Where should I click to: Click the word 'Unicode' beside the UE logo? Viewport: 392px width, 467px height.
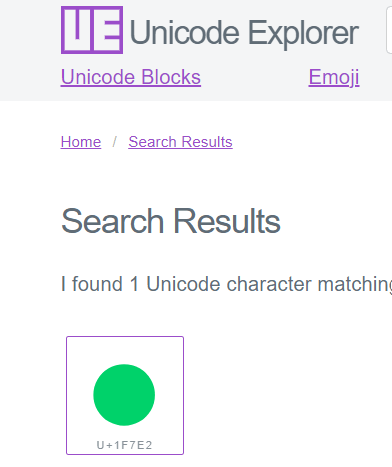(x=184, y=32)
